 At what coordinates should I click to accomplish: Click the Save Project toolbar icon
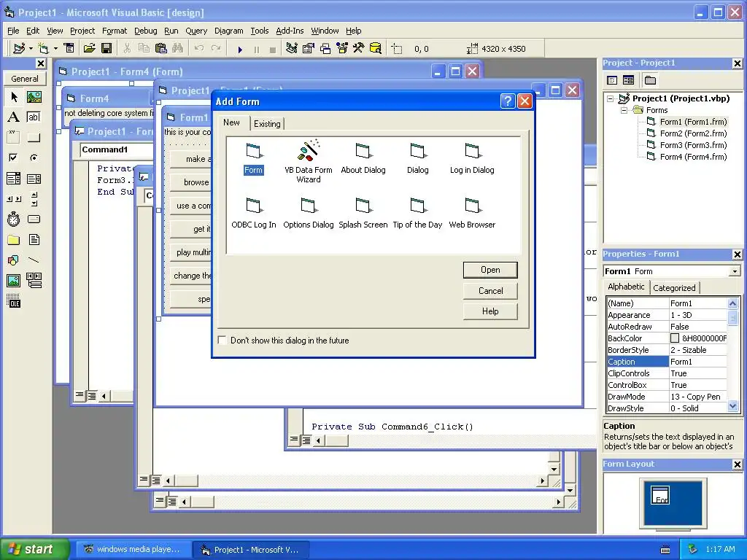tap(107, 49)
